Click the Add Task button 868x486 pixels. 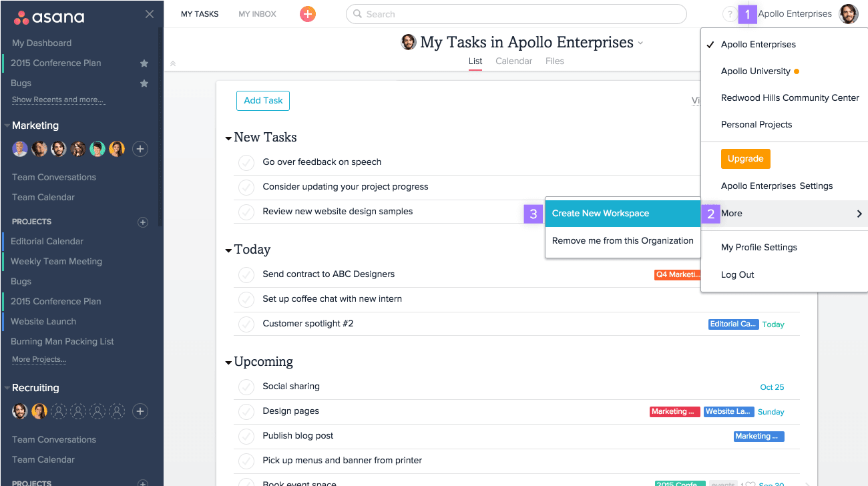click(x=263, y=101)
